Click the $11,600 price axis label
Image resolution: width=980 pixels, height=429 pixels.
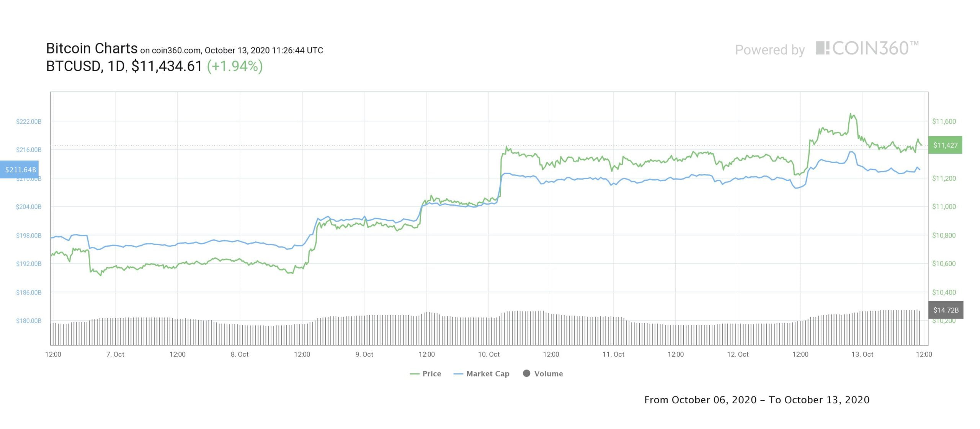[944, 121]
